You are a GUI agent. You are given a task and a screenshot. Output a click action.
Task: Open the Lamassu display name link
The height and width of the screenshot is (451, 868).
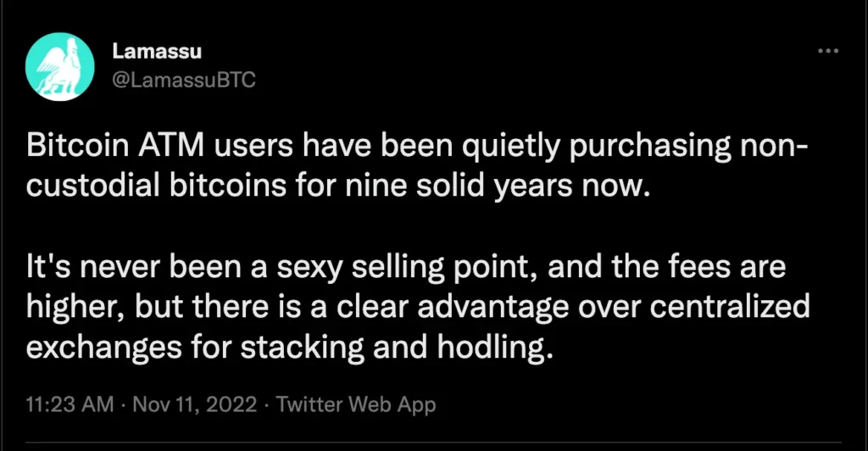[157, 52]
